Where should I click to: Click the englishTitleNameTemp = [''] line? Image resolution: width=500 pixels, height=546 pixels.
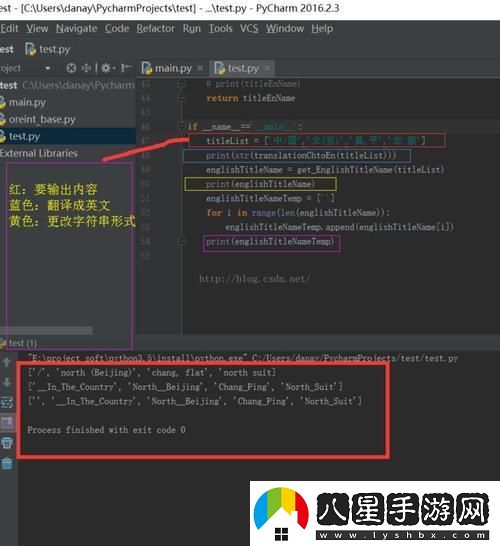270,198
